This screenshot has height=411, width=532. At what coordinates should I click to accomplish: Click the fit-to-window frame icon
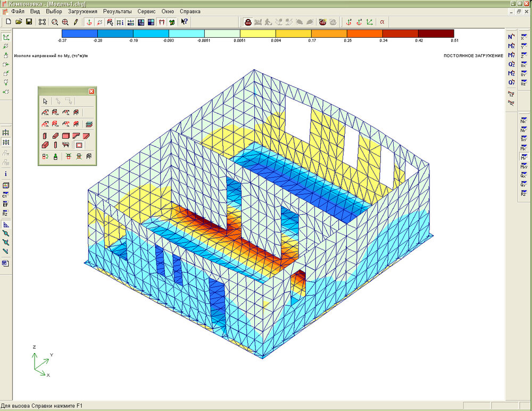coord(42,22)
